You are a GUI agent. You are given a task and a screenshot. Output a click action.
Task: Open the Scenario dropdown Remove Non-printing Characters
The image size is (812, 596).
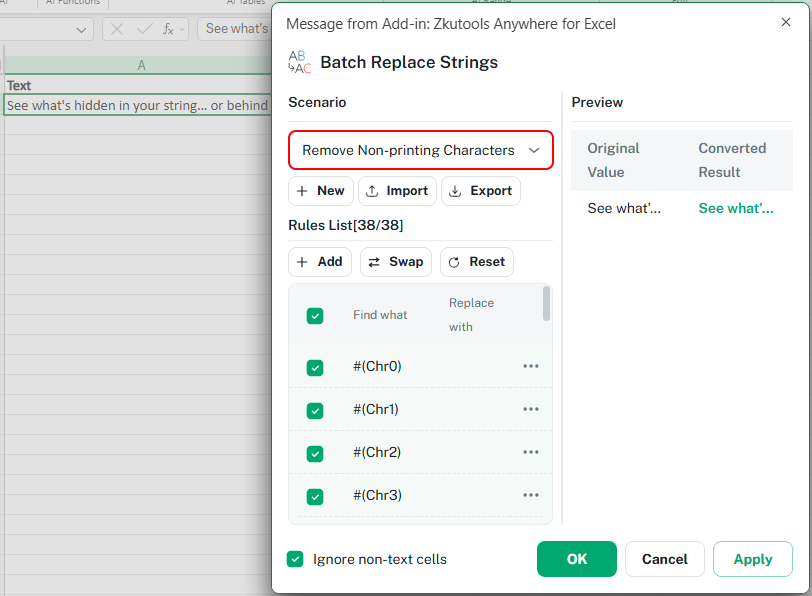click(x=420, y=150)
